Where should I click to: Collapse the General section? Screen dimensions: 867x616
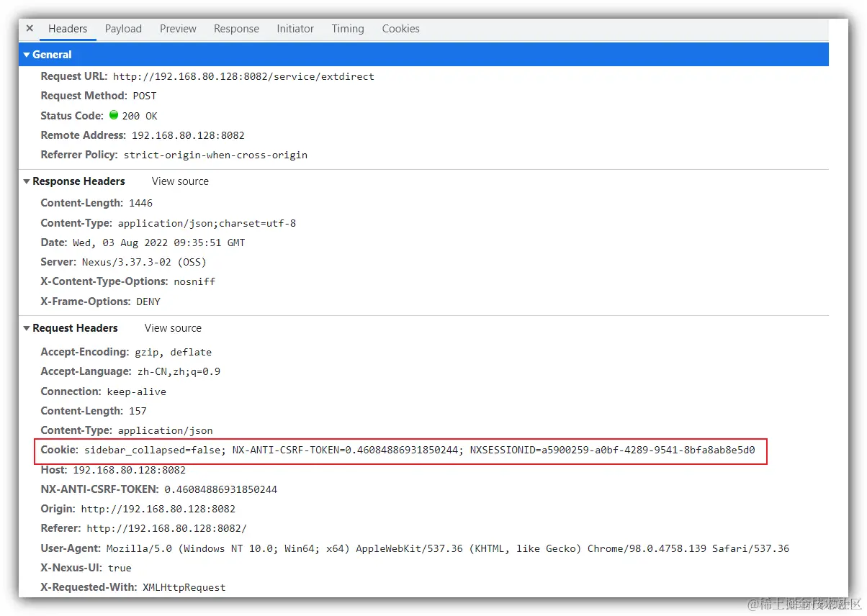pos(27,55)
